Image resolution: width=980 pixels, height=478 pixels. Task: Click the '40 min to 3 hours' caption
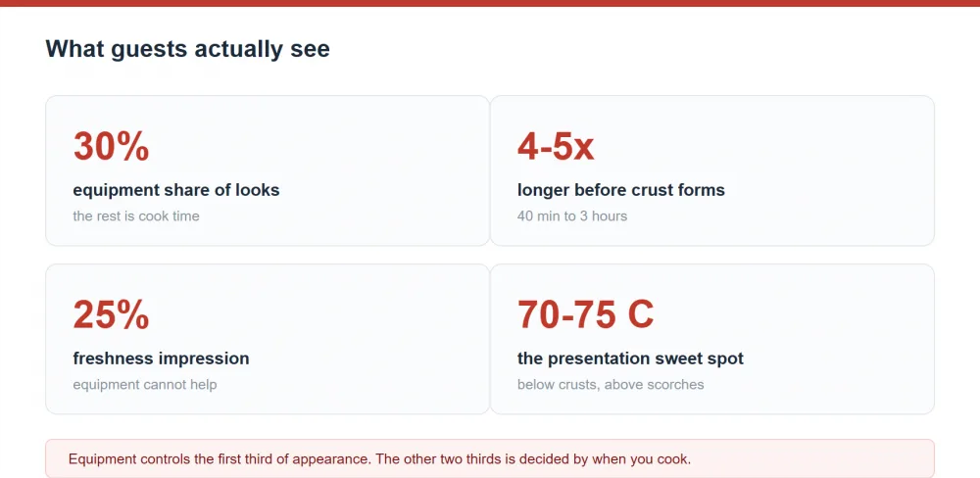[x=572, y=216]
